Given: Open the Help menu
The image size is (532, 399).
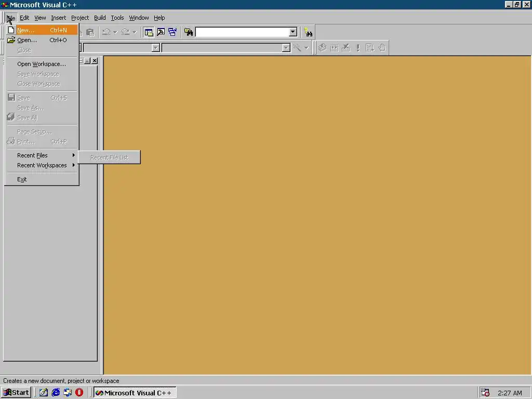Looking at the screenshot, I should point(159,18).
